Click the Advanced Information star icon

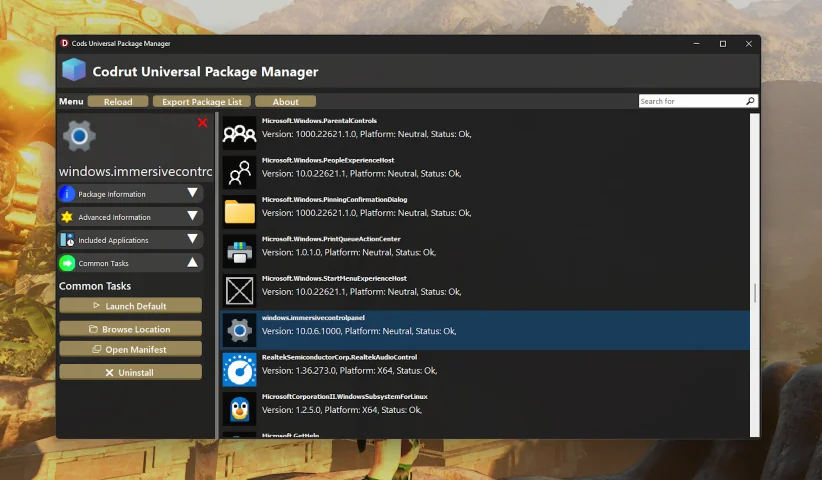point(67,217)
